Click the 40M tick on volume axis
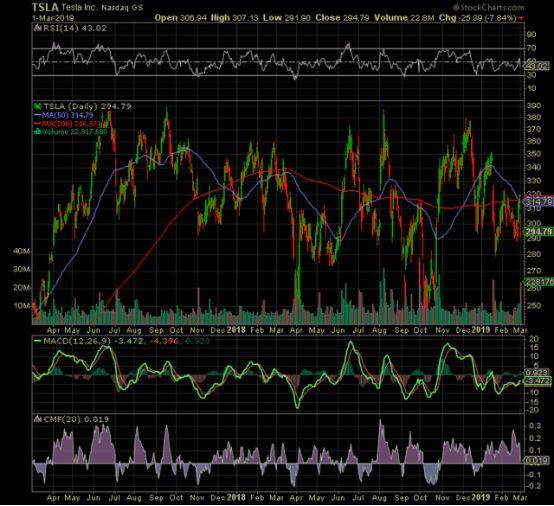The height and width of the screenshot is (506, 554). pyautogui.click(x=22, y=251)
